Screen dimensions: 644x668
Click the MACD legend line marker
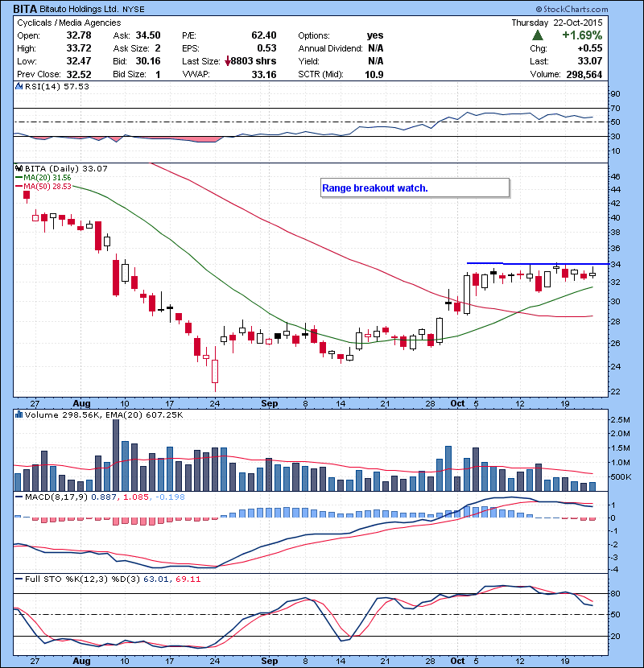(19, 497)
